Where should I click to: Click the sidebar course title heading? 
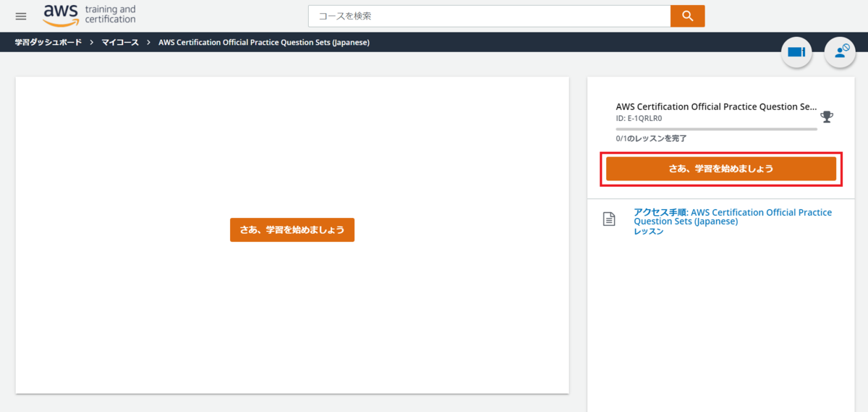(716, 106)
